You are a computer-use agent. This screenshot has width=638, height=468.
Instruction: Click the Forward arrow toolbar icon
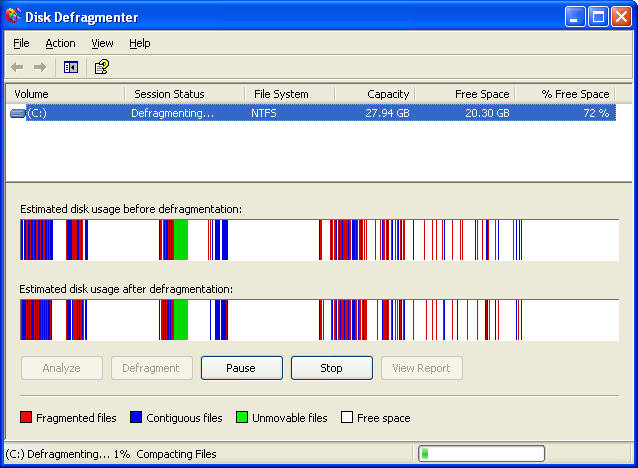[39, 67]
